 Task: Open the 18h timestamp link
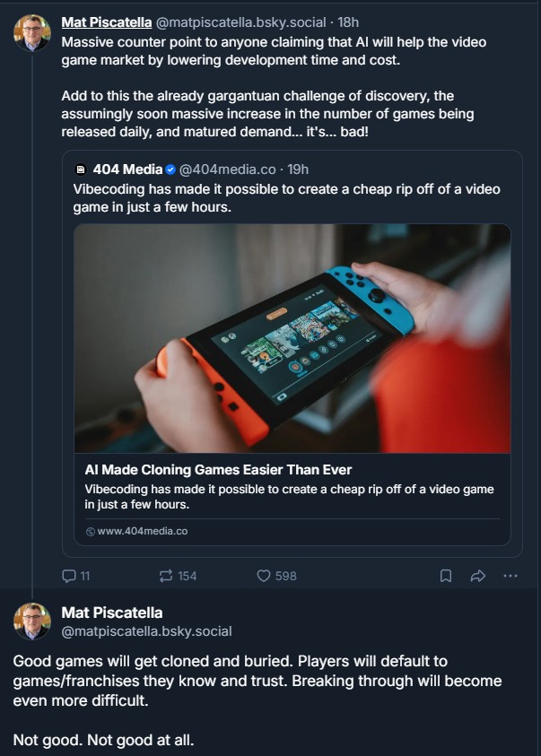pyautogui.click(x=348, y=22)
